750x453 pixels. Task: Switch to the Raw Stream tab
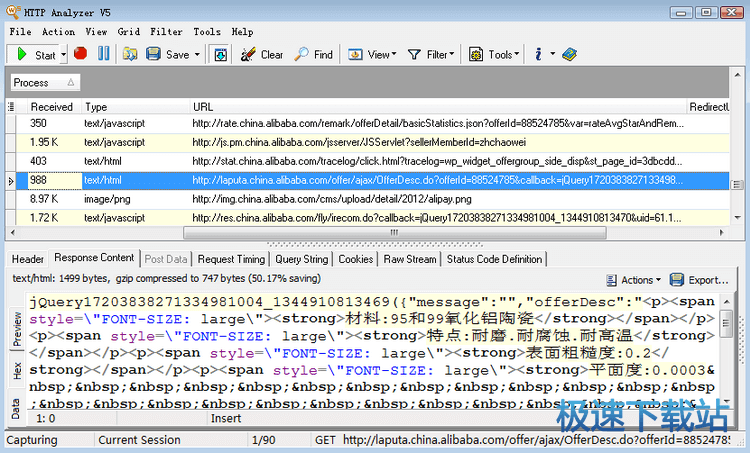pos(410,259)
